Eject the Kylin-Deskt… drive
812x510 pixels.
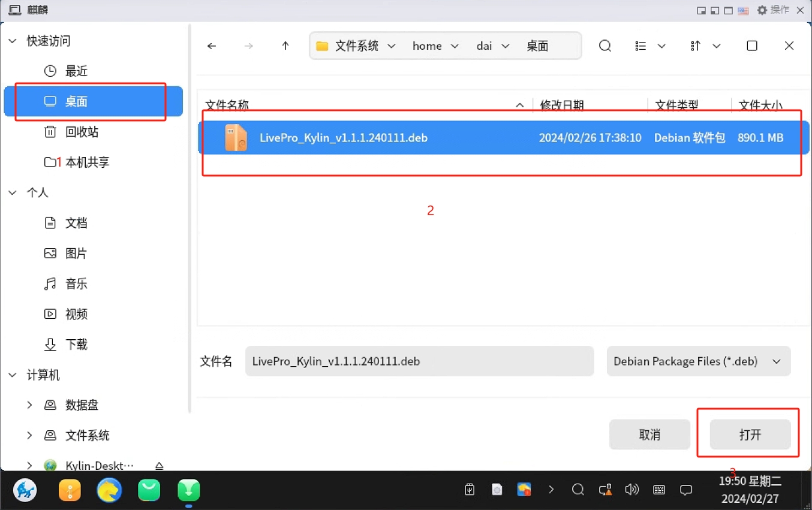click(x=160, y=466)
